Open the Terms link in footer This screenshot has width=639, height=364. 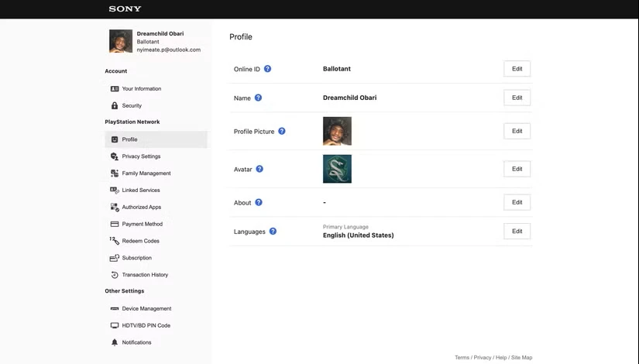(462, 358)
